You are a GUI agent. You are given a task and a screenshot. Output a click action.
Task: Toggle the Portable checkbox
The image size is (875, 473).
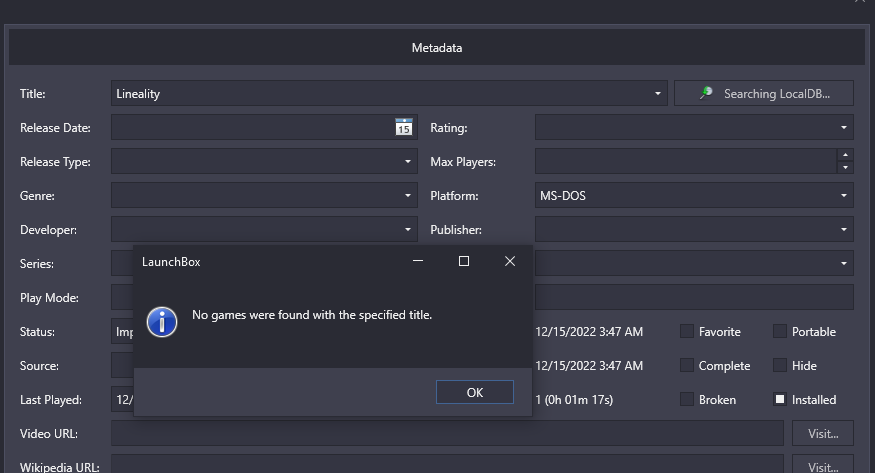780,331
